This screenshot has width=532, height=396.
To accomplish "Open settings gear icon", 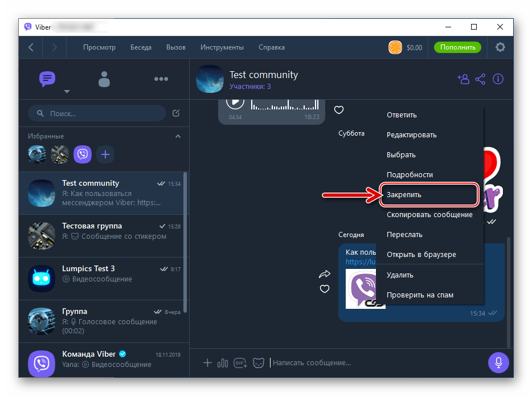I will [500, 47].
